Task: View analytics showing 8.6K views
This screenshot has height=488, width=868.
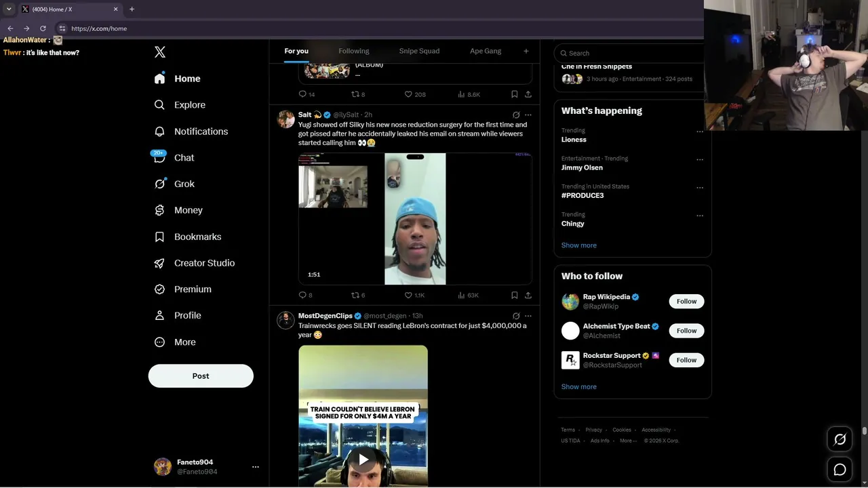Action: click(469, 94)
